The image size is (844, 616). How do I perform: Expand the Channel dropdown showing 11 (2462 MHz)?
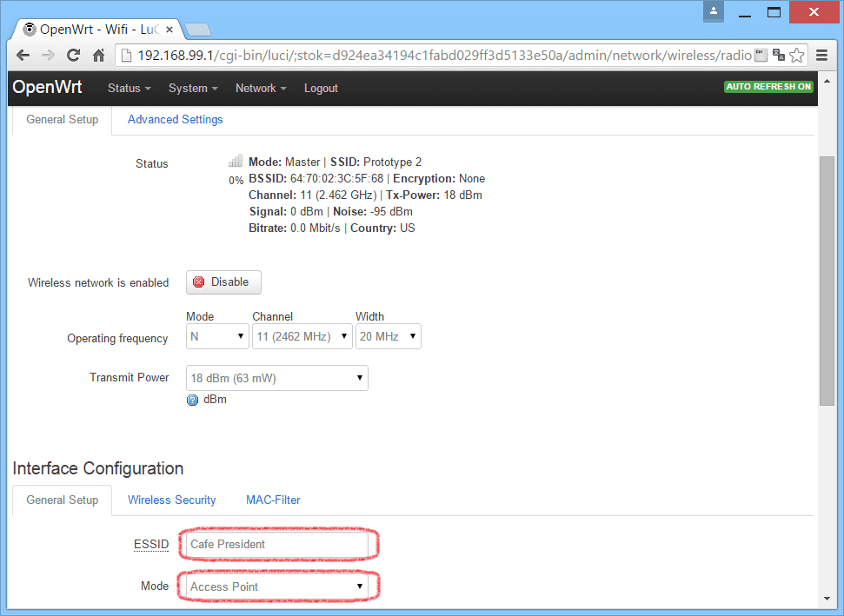(x=302, y=336)
